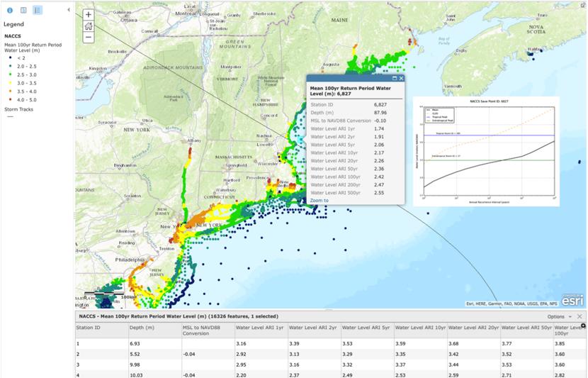Click Water Level ARI 10yr column header

420,328
